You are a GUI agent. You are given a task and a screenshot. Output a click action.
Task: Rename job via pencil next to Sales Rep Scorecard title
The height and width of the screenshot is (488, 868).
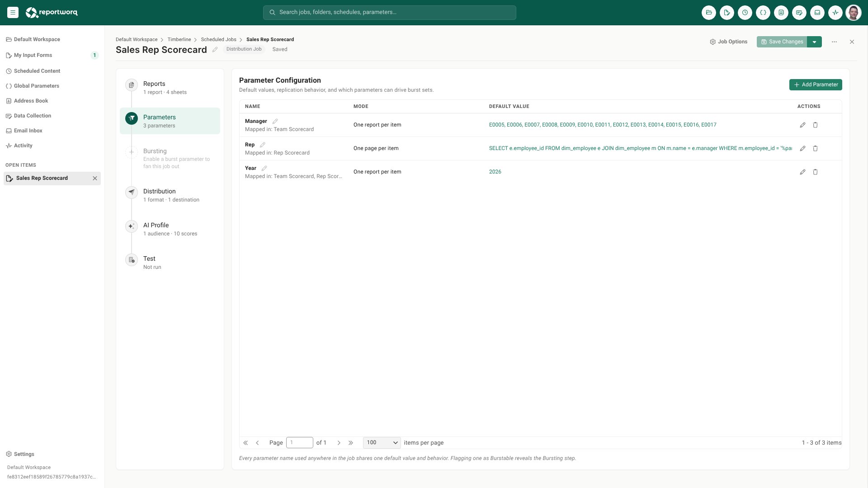[215, 50]
